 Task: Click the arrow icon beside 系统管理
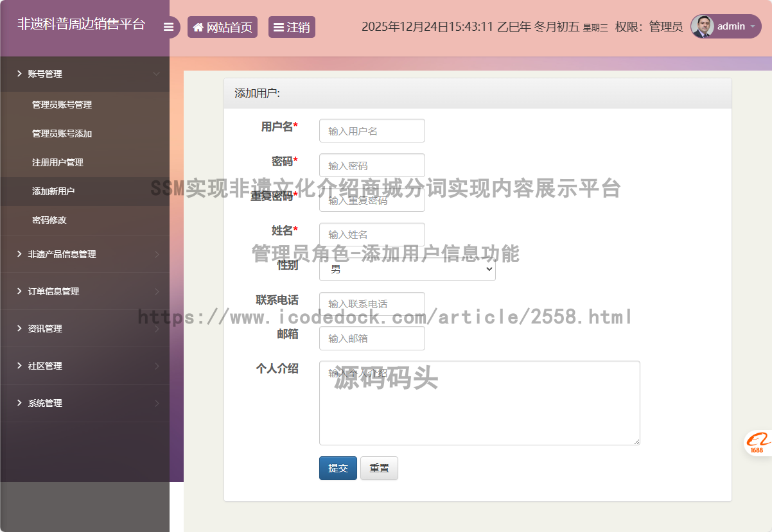point(157,404)
